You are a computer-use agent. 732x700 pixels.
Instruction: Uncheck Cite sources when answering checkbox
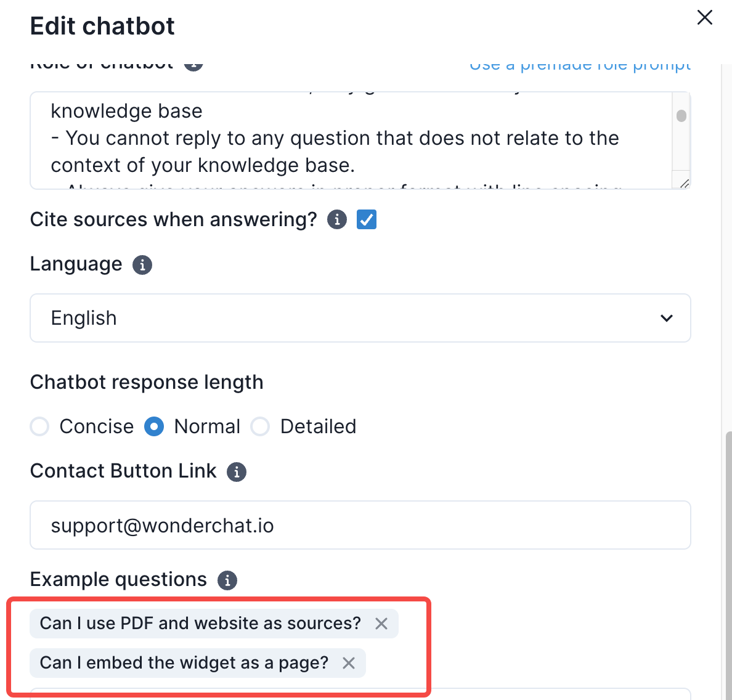point(367,219)
